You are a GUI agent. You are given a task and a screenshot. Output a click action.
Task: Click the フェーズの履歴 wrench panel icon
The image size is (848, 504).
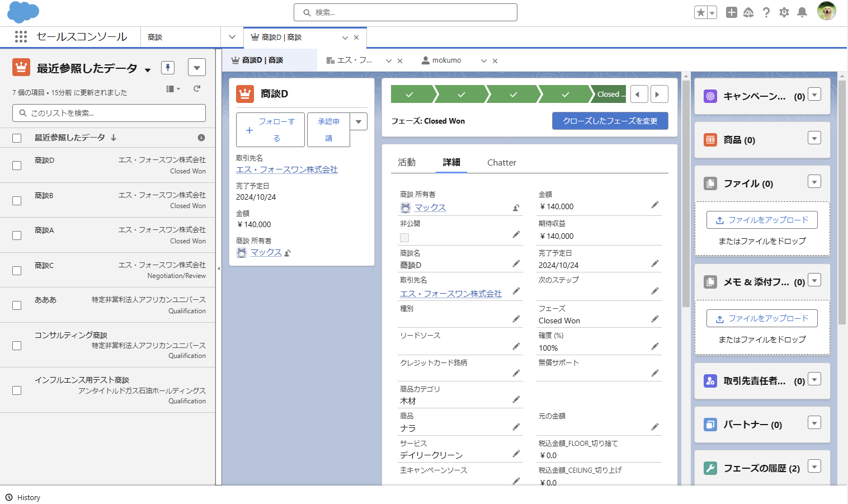[710, 468]
